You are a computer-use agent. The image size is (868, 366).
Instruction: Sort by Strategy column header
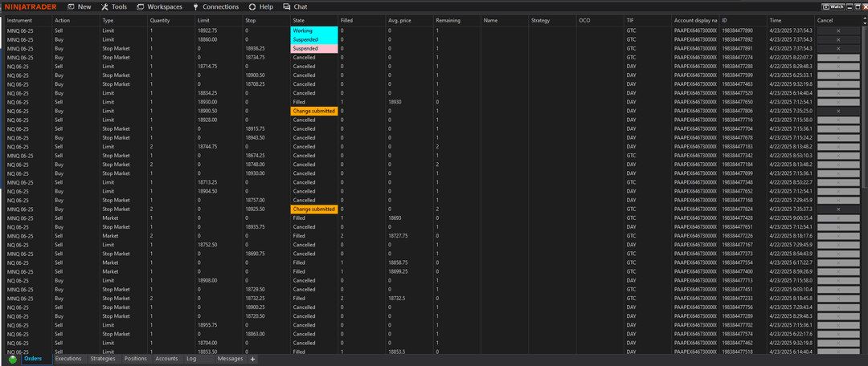pos(552,20)
